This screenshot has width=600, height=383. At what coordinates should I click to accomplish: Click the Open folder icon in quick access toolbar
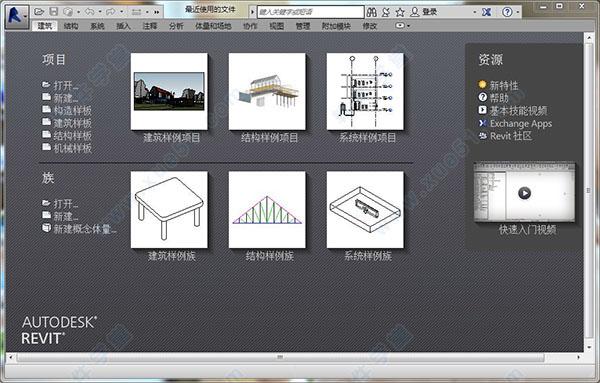(39, 12)
